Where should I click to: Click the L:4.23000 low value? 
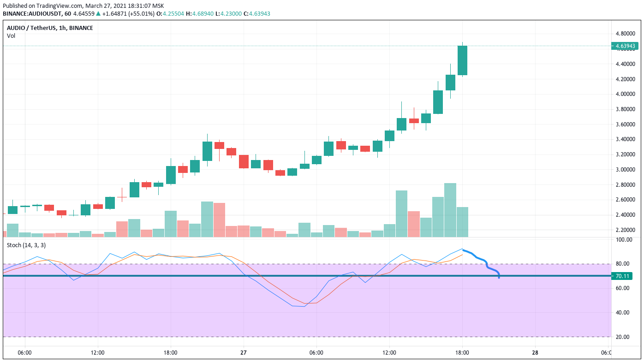[x=228, y=14]
